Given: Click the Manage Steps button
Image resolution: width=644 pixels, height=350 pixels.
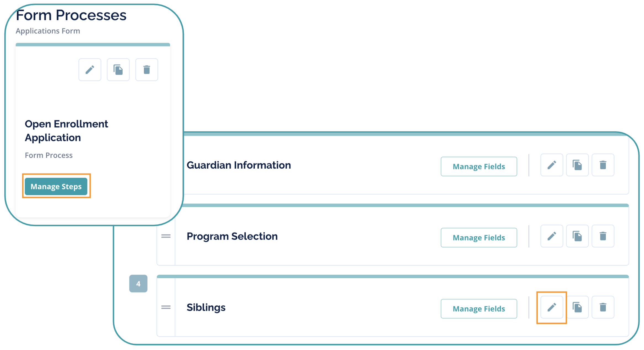Looking at the screenshot, I should pos(56,186).
